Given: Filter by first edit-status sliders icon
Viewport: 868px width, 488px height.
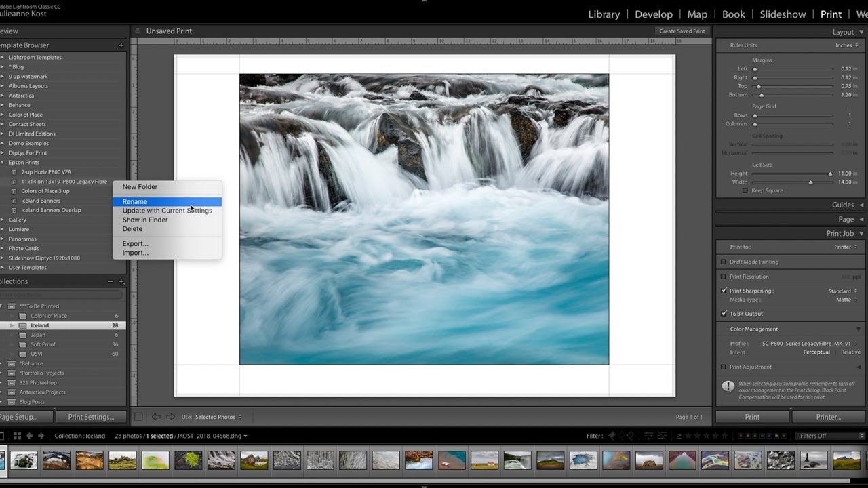Looking at the screenshot, I should [649, 436].
